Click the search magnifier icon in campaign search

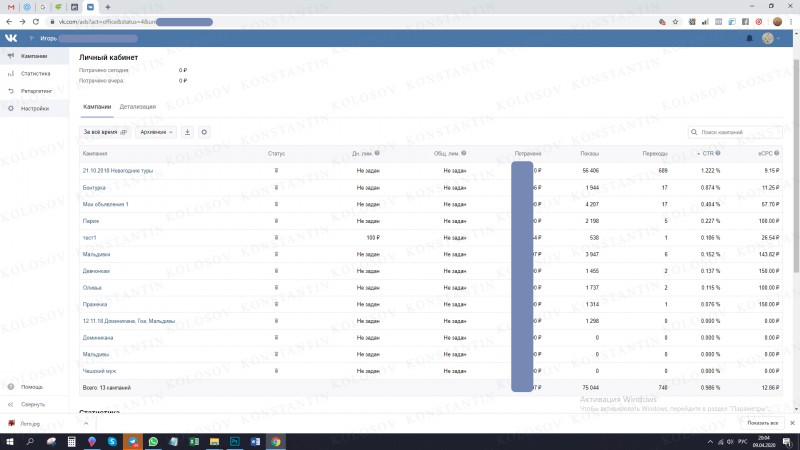click(x=694, y=132)
